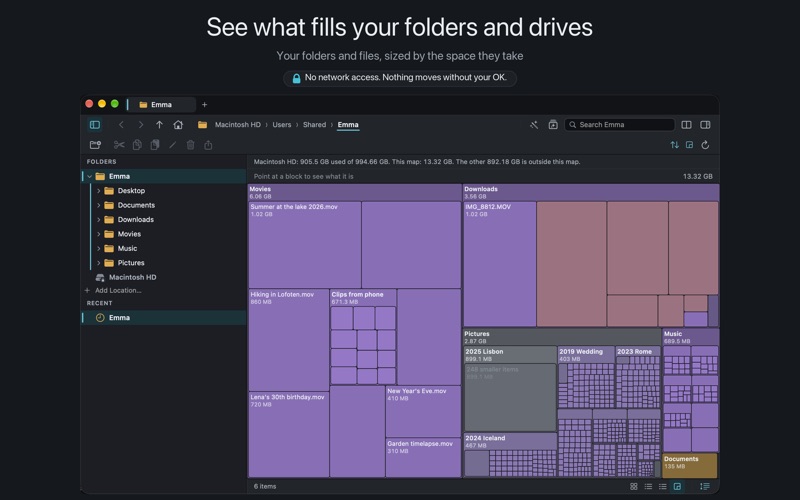Select Lena's 30th birthday.mov block
800x500 pixels.
pos(289,435)
